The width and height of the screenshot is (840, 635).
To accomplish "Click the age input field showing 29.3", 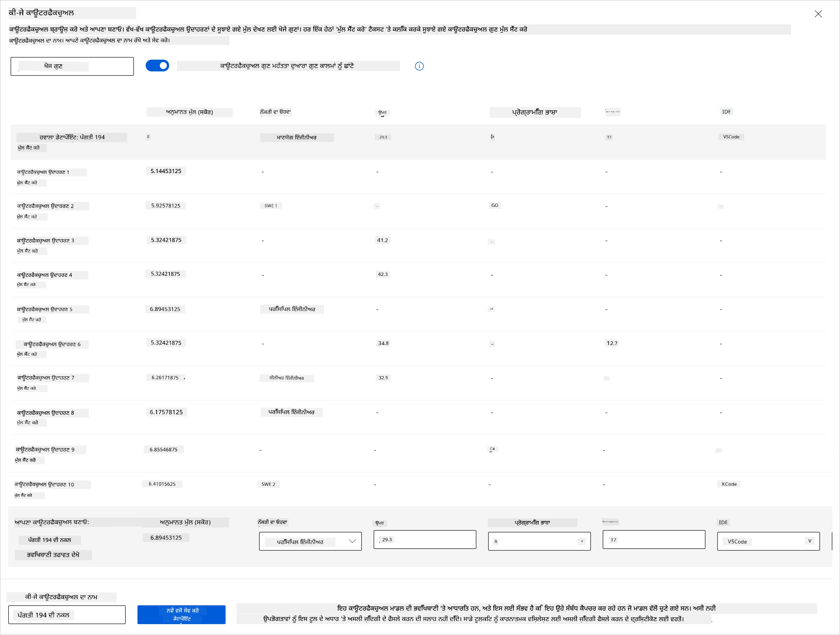I will 425,540.
